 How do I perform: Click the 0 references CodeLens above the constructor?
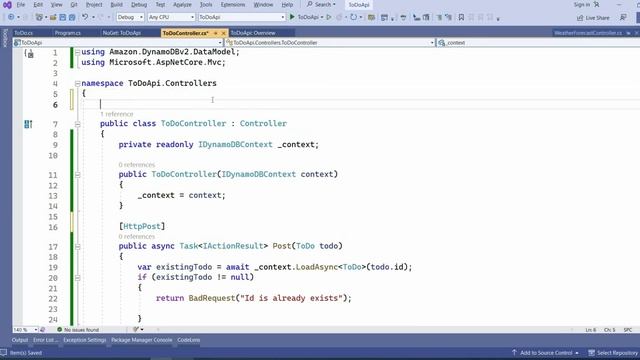[x=137, y=165]
